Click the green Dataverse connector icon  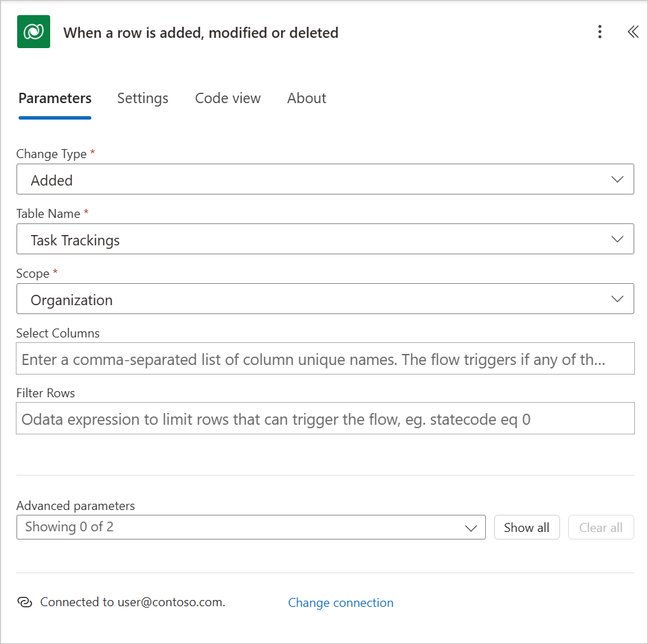[34, 32]
